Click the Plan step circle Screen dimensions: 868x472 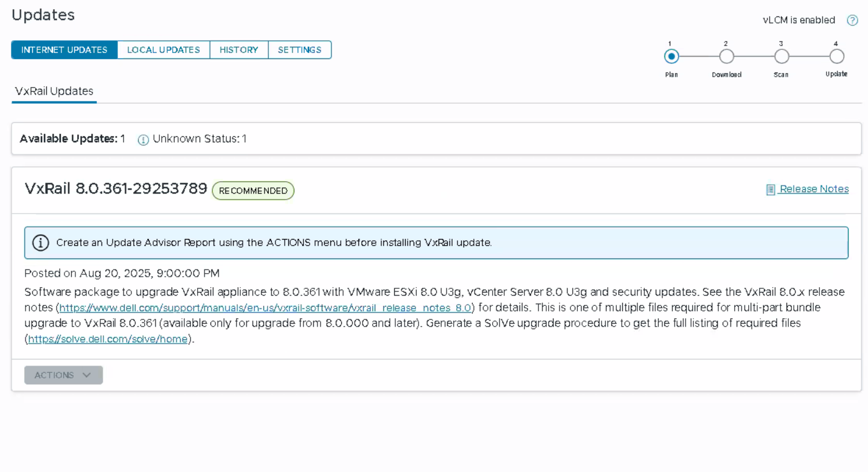tap(672, 57)
